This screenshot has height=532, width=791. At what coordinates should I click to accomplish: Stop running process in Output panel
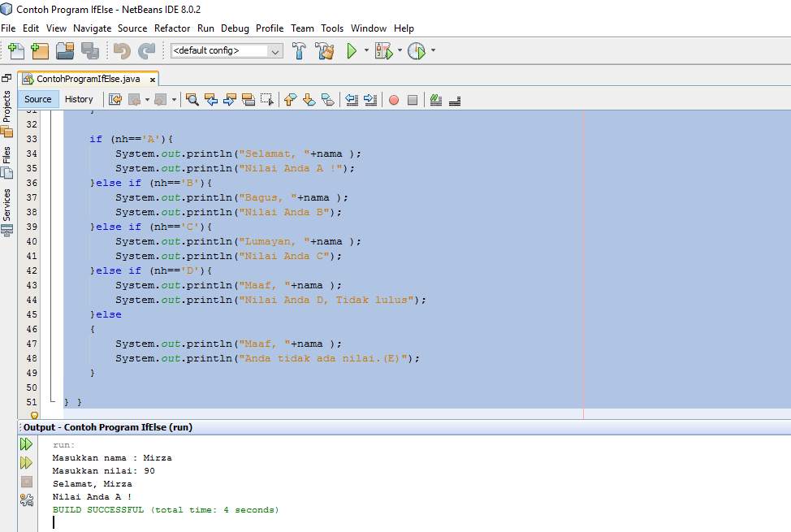tap(27, 482)
